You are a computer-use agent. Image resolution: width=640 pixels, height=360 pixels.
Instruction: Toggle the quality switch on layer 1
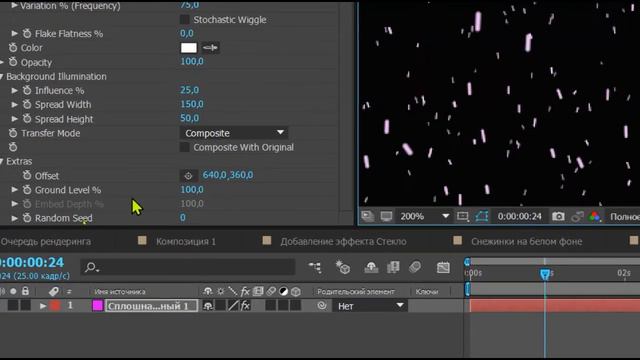pyautogui.click(x=233, y=306)
